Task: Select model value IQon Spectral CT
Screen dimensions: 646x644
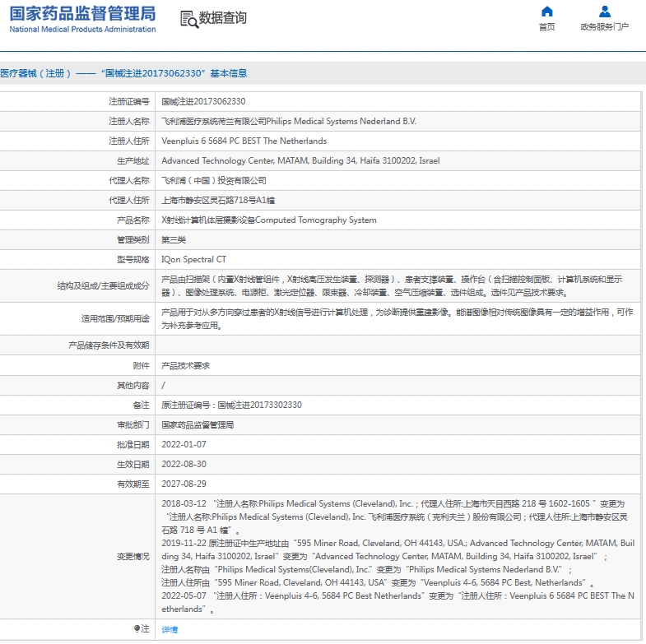Action: pos(193,259)
